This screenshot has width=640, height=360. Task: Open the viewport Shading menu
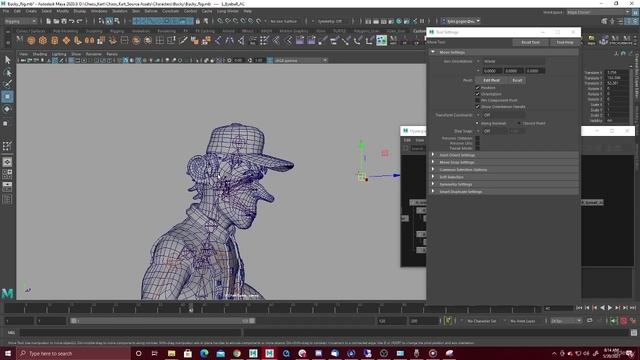[x=40, y=54]
